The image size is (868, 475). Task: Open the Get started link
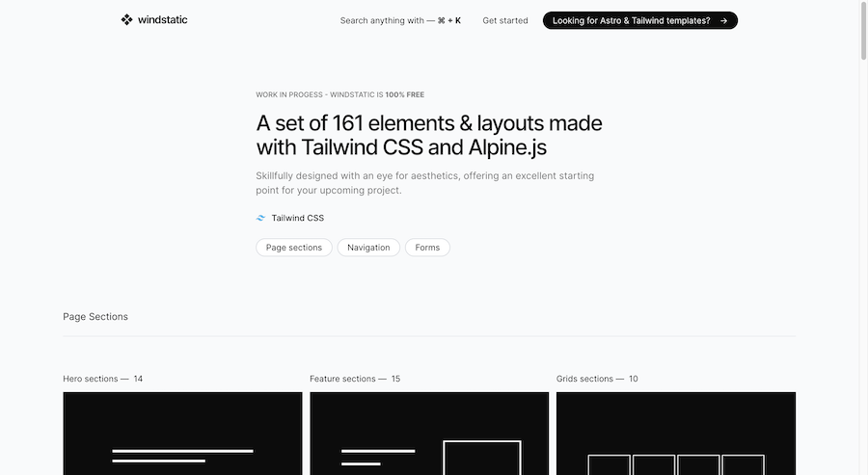(x=504, y=20)
